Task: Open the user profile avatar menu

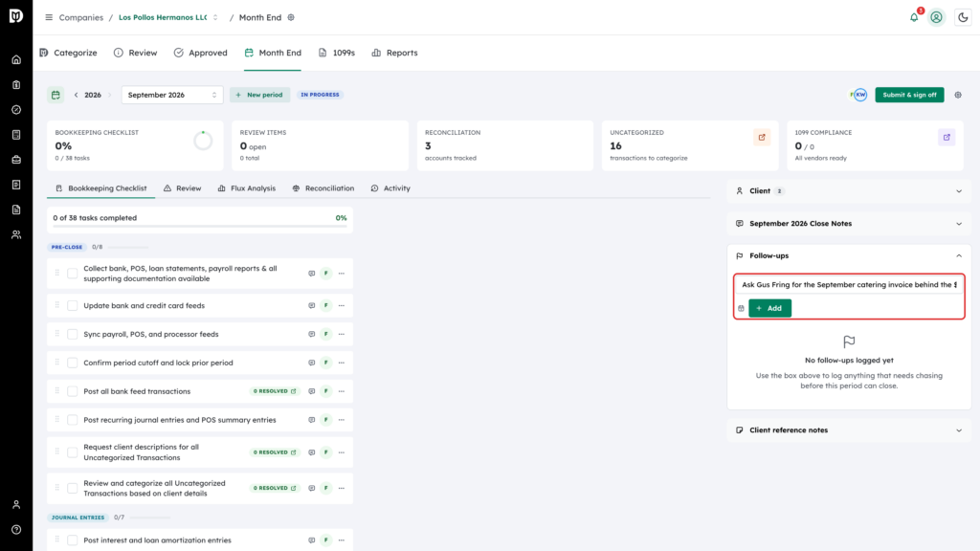Action: coord(936,17)
